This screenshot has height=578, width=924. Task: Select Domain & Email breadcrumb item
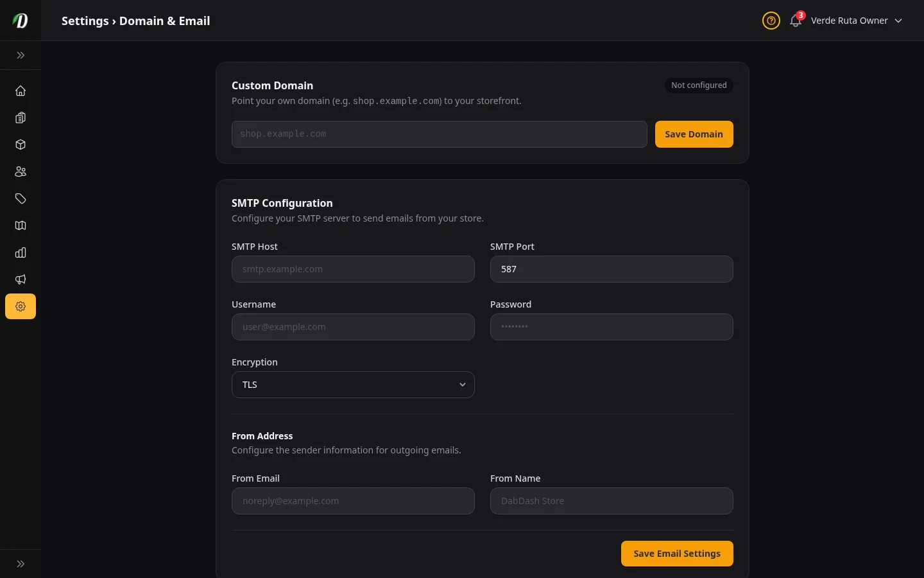coord(164,21)
